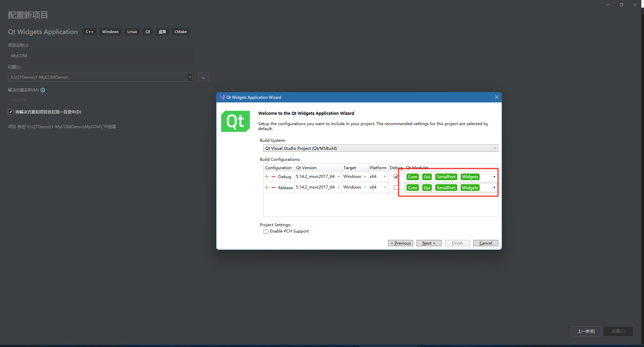The height and width of the screenshot is (347, 644).
Task: Click Gui module tag in Debug row
Action: coord(427,177)
